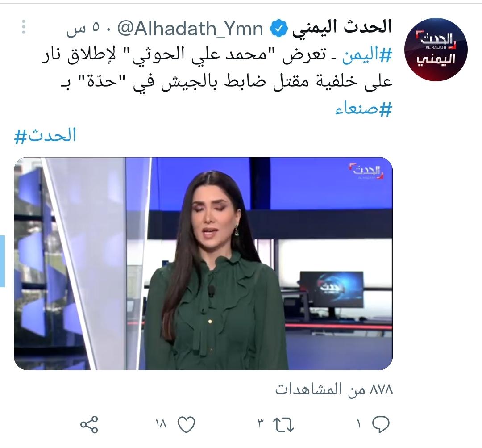Screen dimensions: 482x448
Task: Open the #اليمن hashtag
Action: [x=367, y=56]
